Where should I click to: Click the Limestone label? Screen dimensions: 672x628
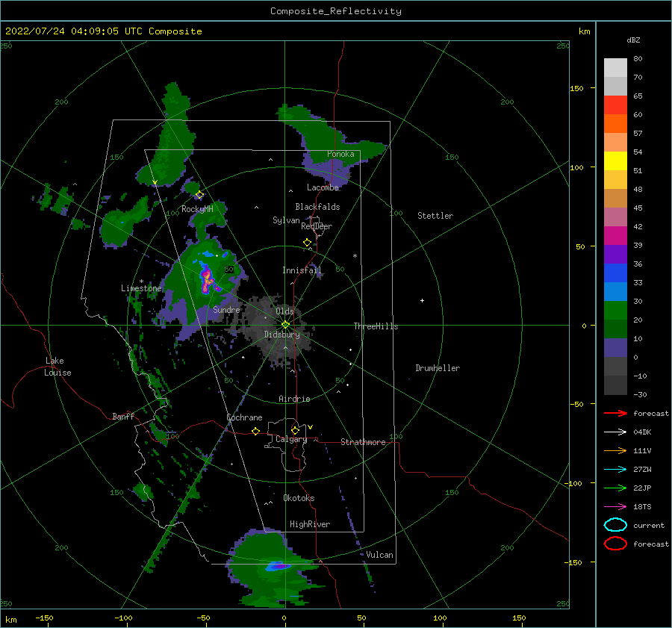[141, 288]
